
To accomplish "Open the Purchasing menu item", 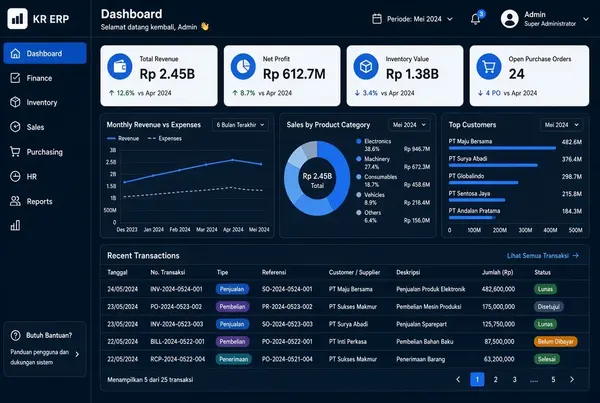I will click(x=45, y=152).
